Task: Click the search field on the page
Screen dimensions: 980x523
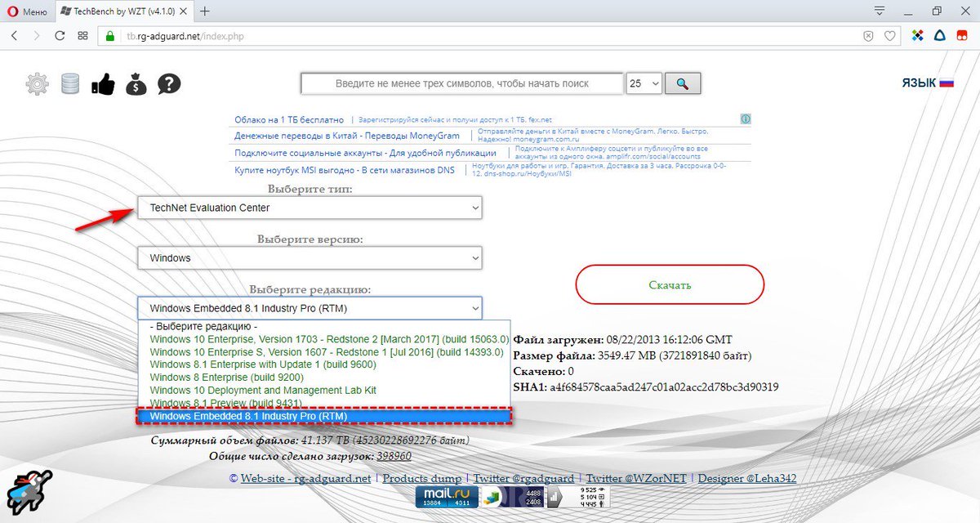Action: (461, 83)
